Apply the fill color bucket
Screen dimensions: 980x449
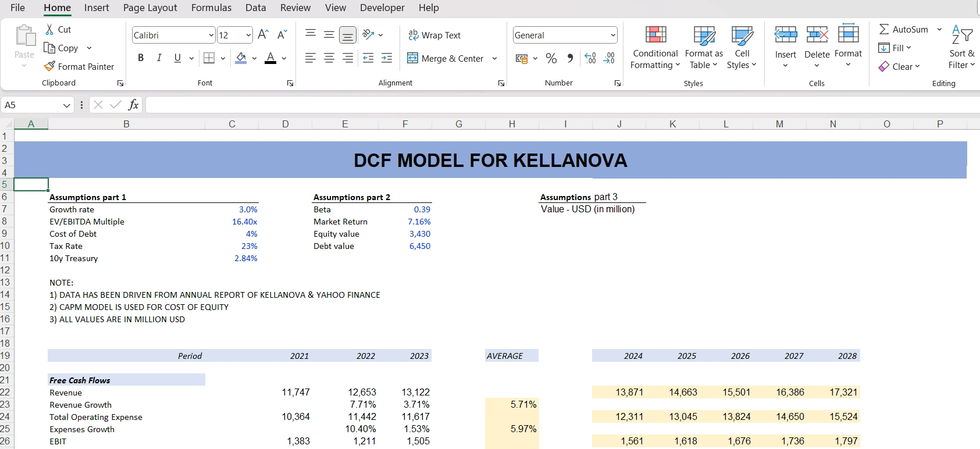[x=241, y=58]
